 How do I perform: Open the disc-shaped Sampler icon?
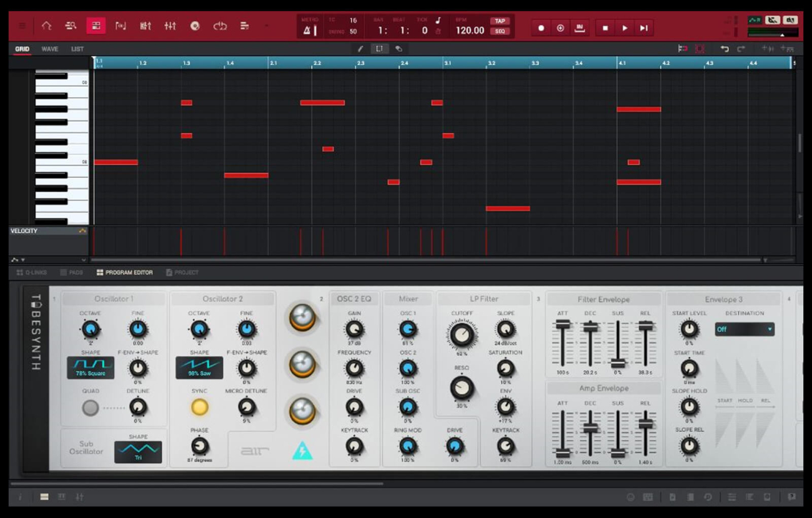(195, 26)
